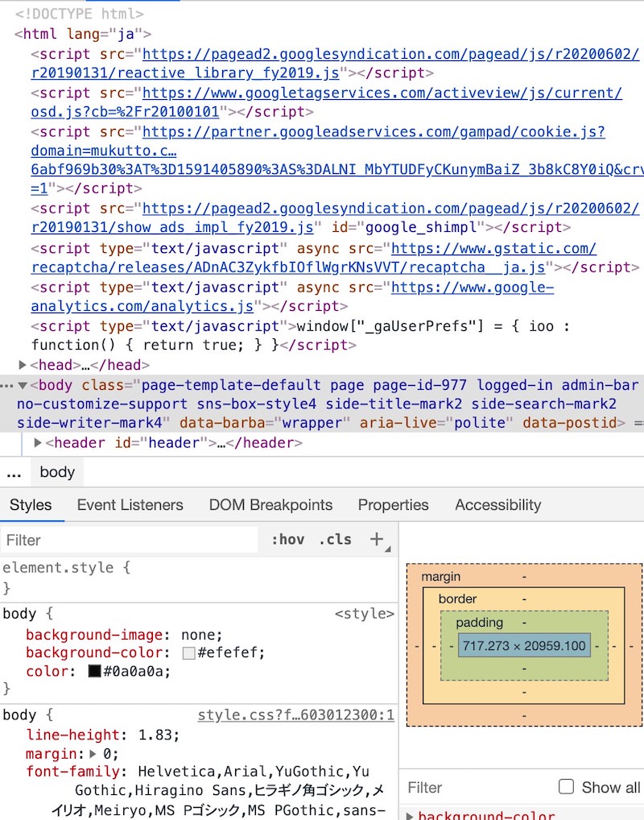Click the three-dot actions beside the body element row
This screenshot has width=644, height=820.
(6, 386)
